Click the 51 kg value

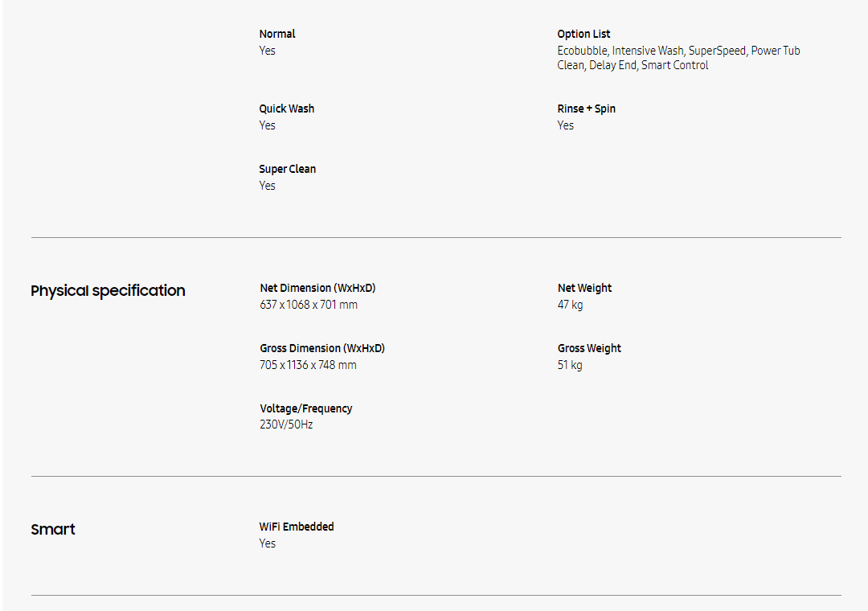point(570,365)
